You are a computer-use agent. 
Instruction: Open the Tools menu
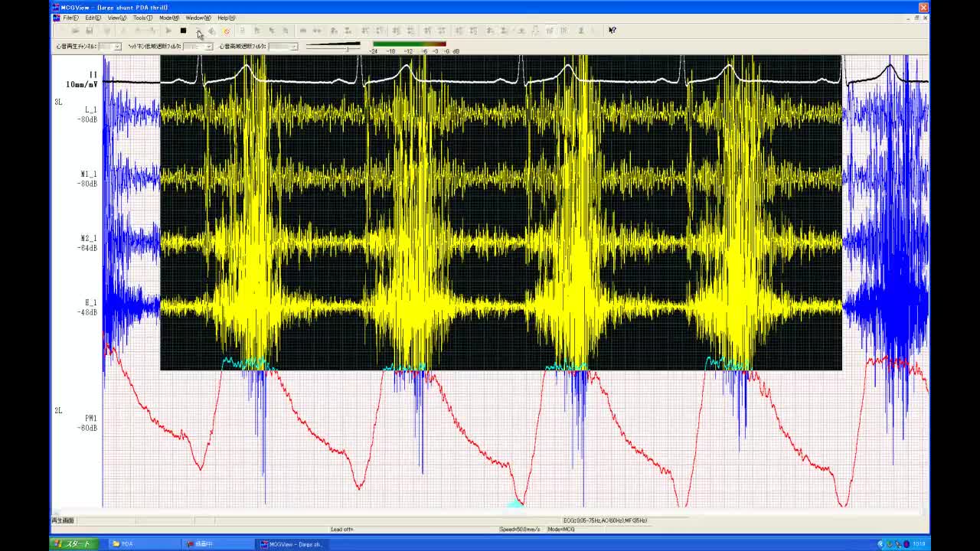(x=142, y=18)
